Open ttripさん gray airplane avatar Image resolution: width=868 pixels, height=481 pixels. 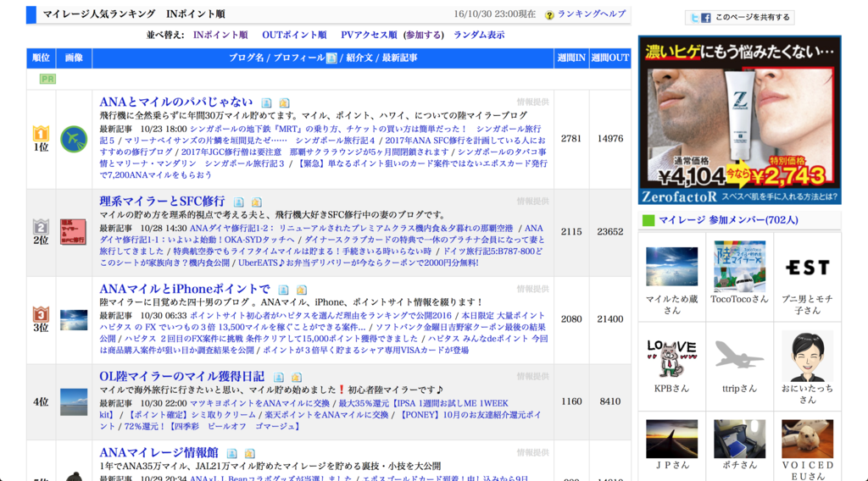(739, 356)
